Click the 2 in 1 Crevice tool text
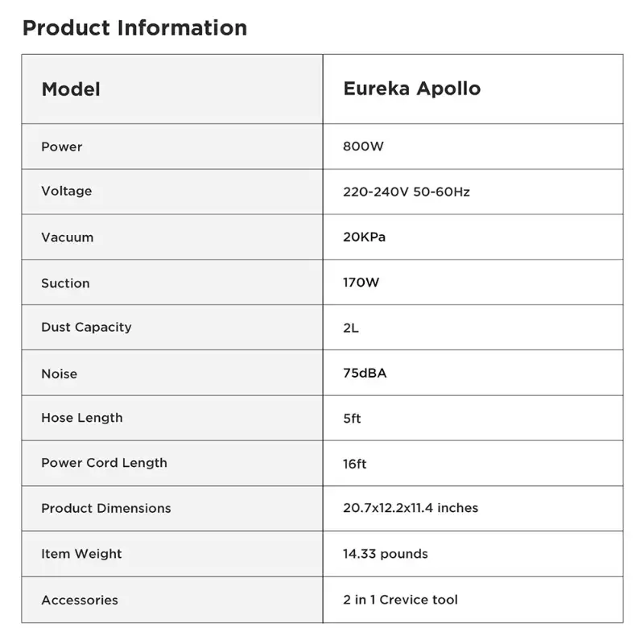 (400, 600)
